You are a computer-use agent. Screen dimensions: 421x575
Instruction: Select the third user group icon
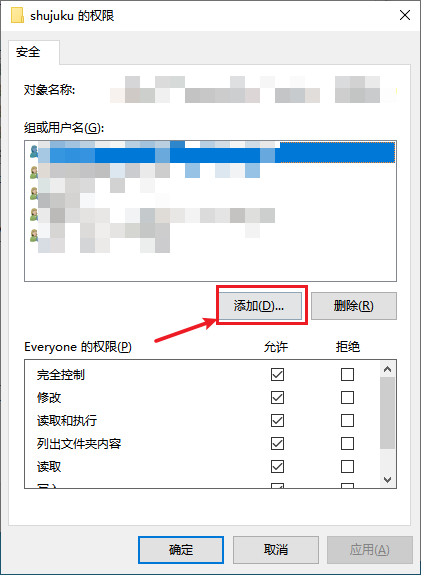pos(34,193)
